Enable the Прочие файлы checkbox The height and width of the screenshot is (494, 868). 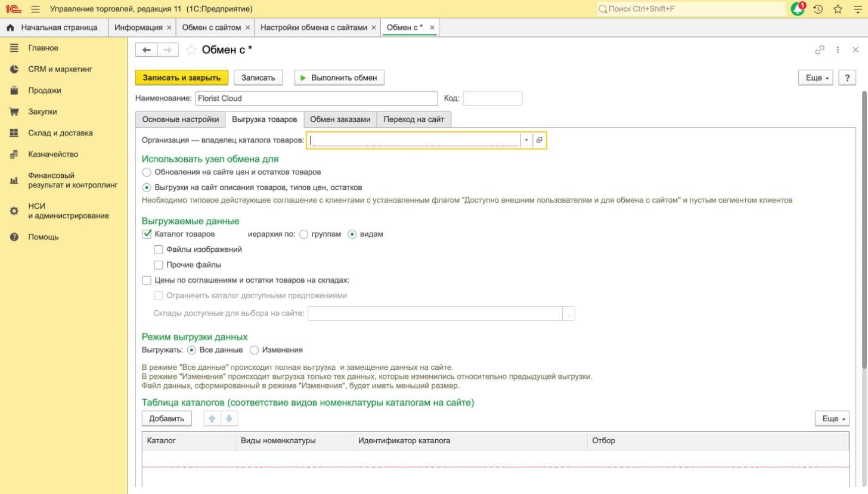pyautogui.click(x=159, y=265)
